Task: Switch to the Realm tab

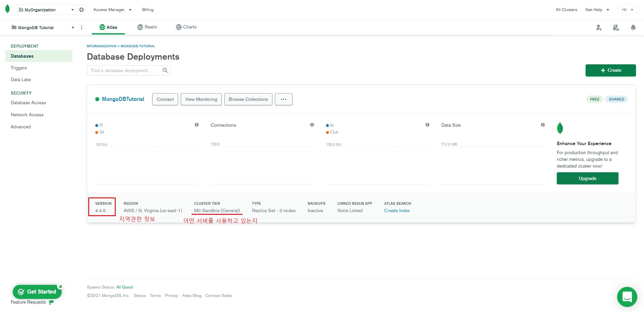Action: pos(147,27)
